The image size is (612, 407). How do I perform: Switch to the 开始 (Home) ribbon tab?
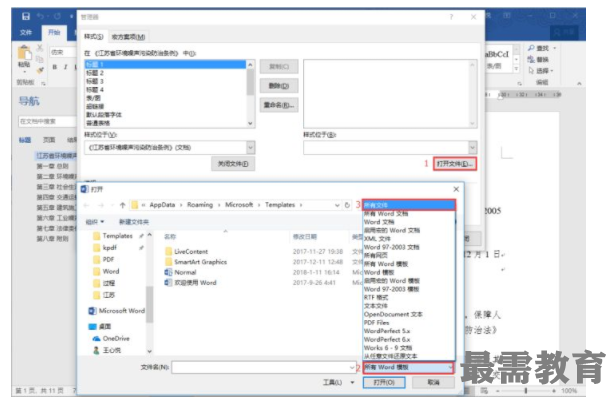54,32
